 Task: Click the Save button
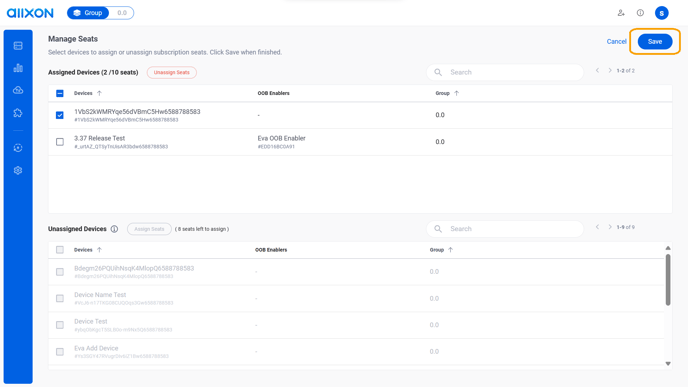coord(655,42)
